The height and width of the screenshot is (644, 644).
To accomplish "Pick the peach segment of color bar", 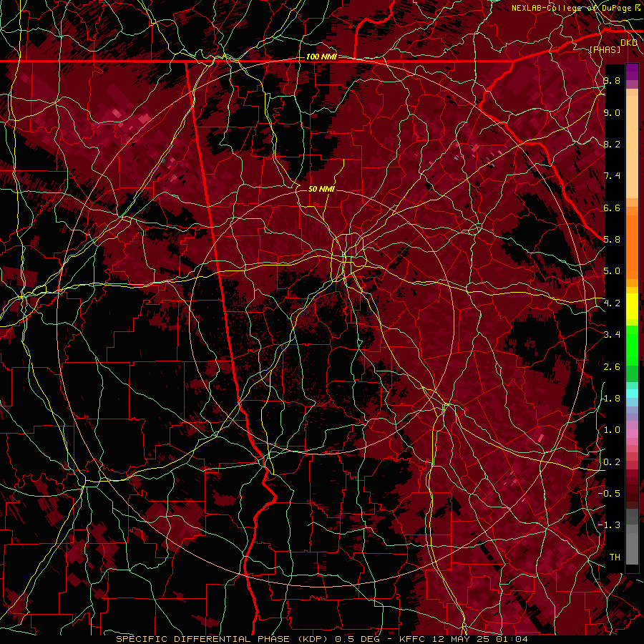I will pos(632,146).
